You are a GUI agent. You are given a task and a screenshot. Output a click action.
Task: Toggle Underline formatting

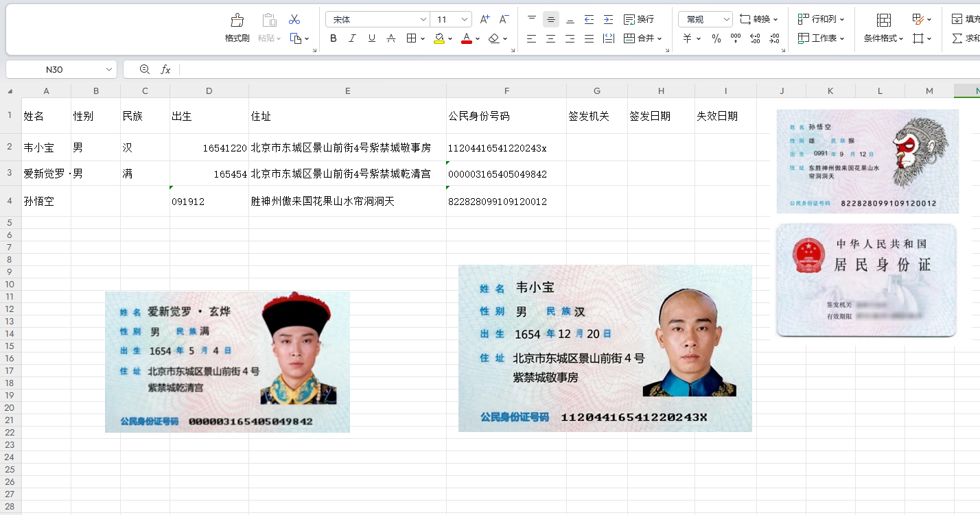[x=372, y=38]
